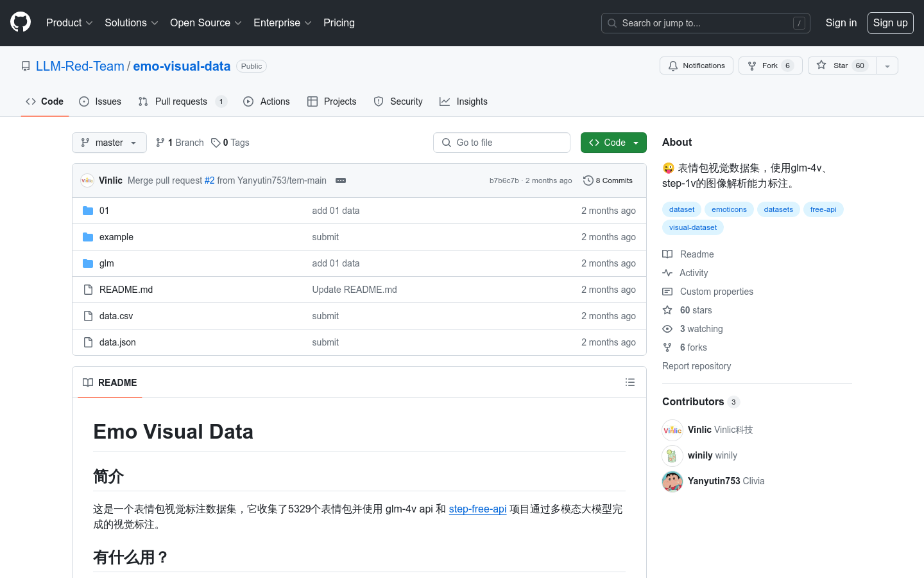Click Vinlic's avatar in the commit bar
Viewport: 924px width, 578px height.
[87, 180]
